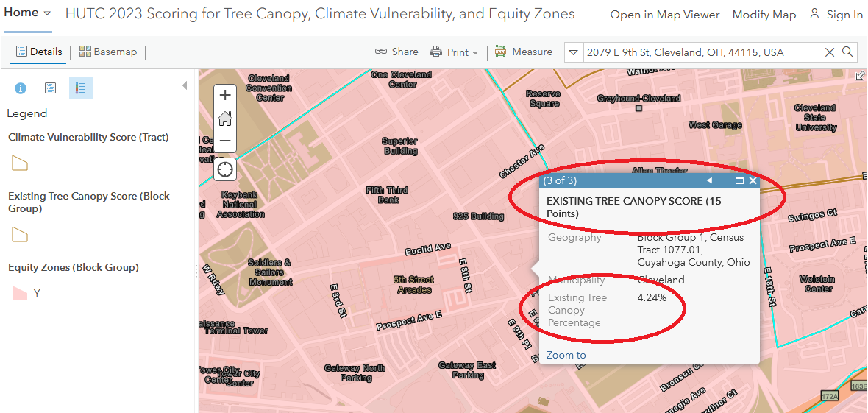
Task: Select the Legend panel icon
Action: [x=81, y=88]
